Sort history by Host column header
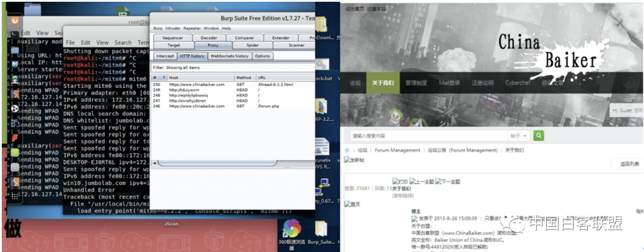 point(201,77)
